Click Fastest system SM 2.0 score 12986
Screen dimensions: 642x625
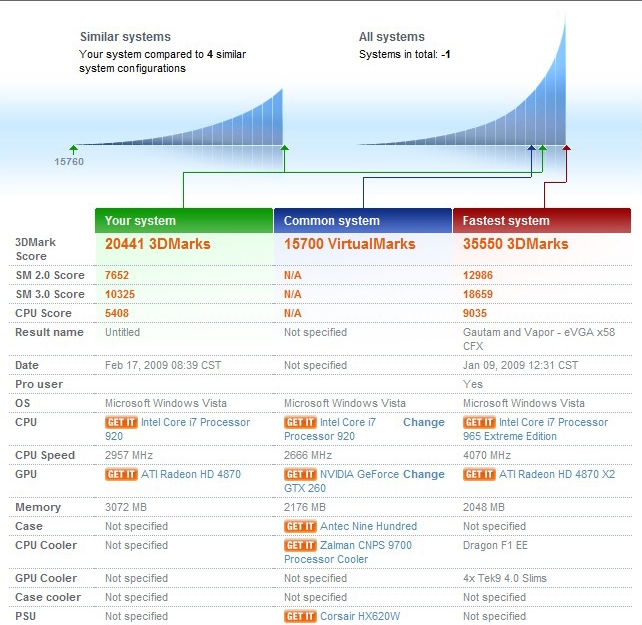(478, 275)
